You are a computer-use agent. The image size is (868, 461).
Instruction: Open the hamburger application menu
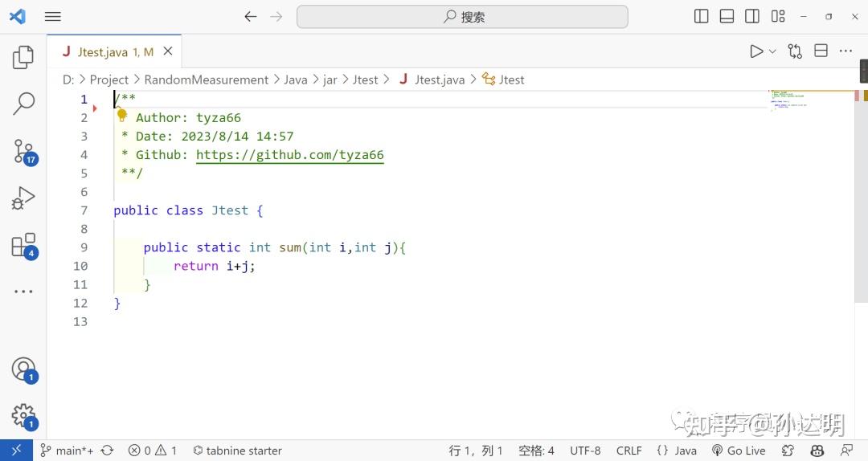(53, 16)
